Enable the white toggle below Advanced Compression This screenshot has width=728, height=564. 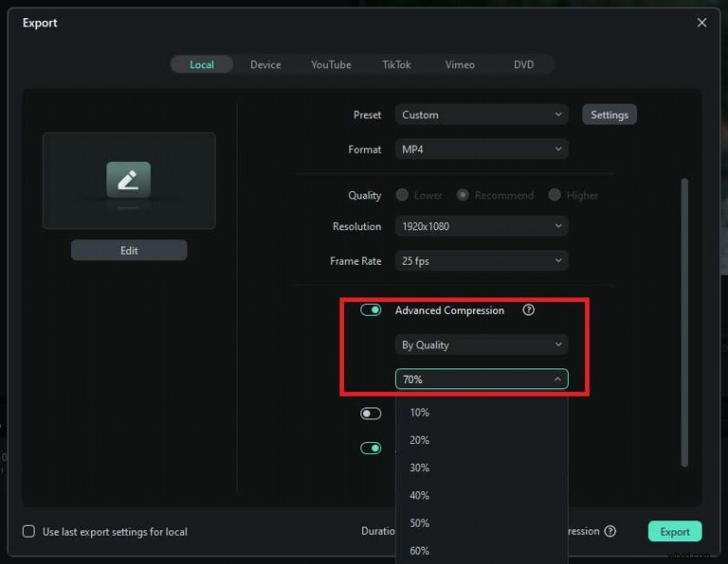pos(370,413)
